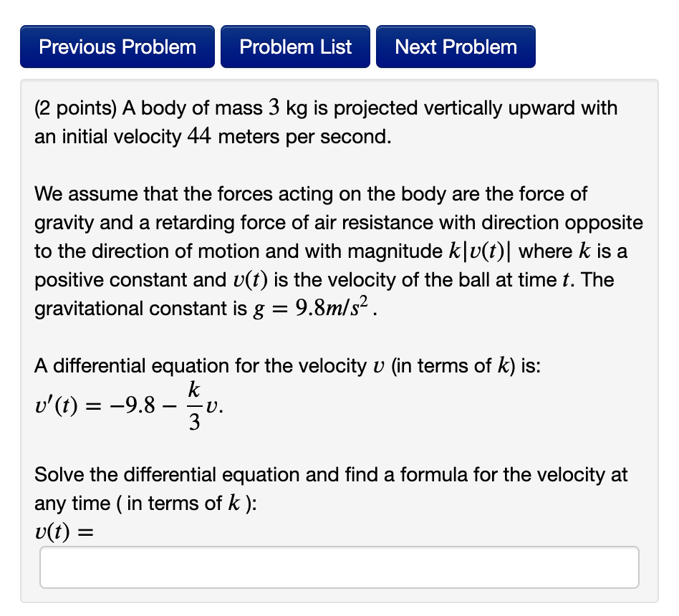Viewport: 679px width, 616px height.
Task: Select the Next Problem navigation button
Action: pos(455,46)
